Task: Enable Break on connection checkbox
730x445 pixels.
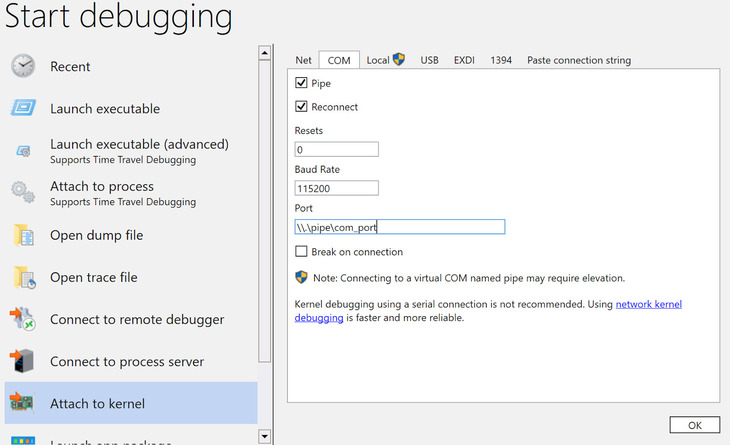Action: [x=301, y=252]
